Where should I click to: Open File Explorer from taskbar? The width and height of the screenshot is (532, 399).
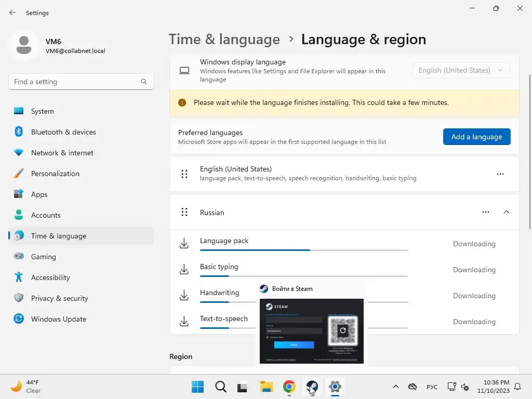[x=267, y=387]
